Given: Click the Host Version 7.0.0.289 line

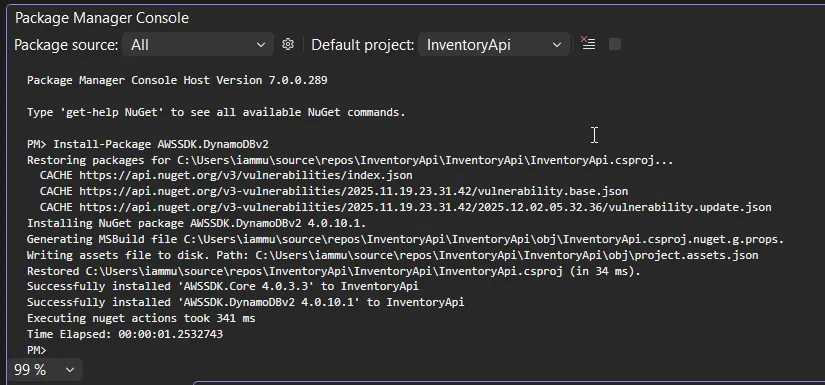Looking at the screenshot, I should click(177, 80).
